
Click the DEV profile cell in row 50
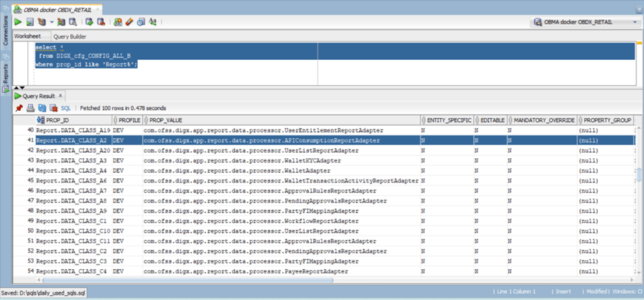coord(127,231)
